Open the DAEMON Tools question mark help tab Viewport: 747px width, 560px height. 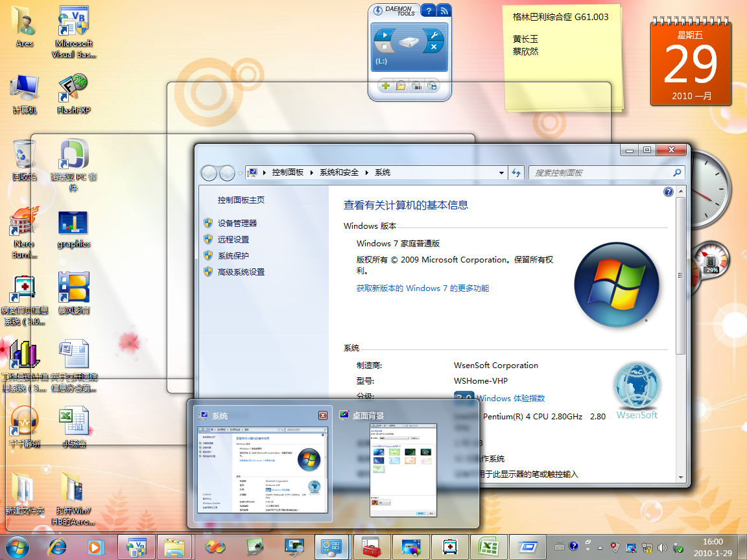tap(428, 10)
